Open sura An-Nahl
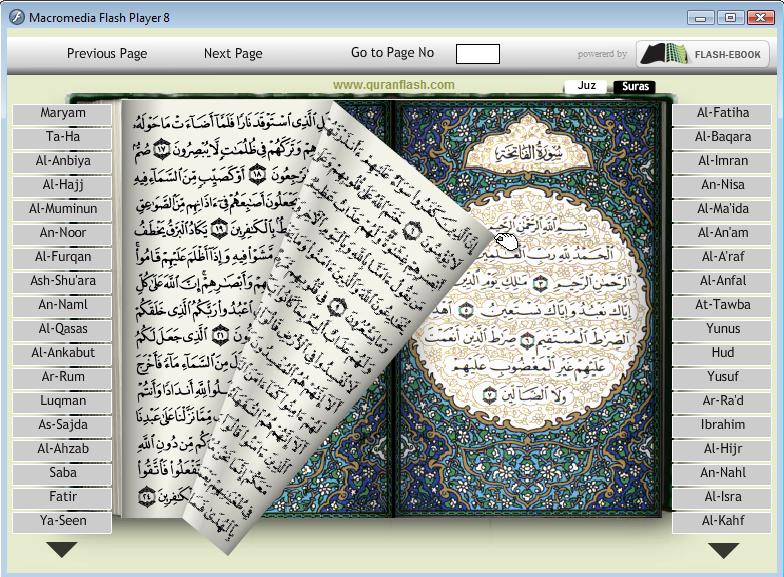Viewport: 784px width, 577px height. [x=722, y=474]
